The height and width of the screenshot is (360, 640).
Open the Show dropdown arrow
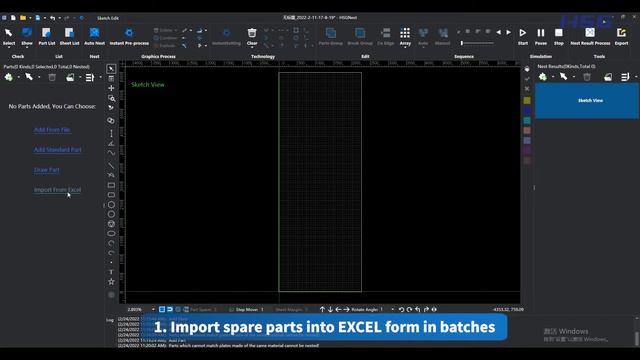[27, 47]
